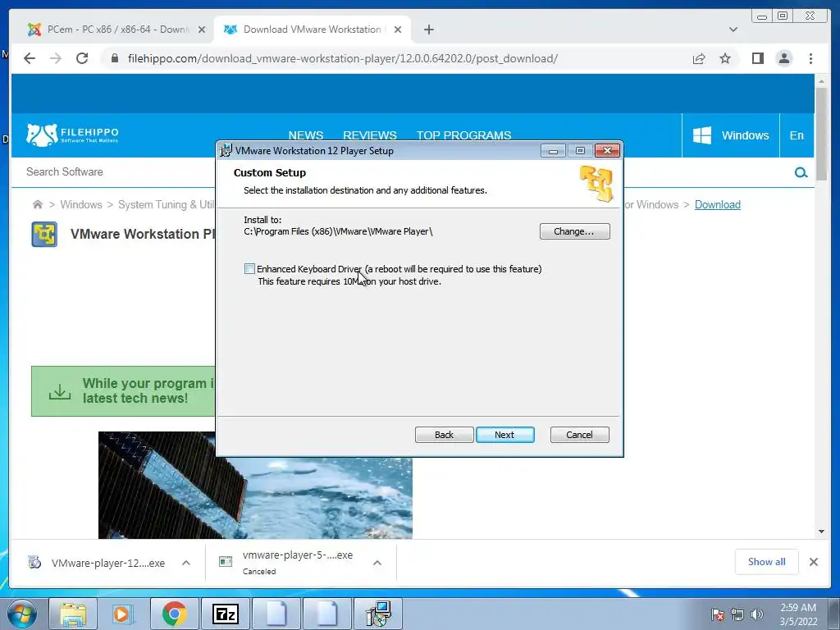The width and height of the screenshot is (840, 630).
Task: Reload the FileHippo page
Action: click(x=82, y=58)
